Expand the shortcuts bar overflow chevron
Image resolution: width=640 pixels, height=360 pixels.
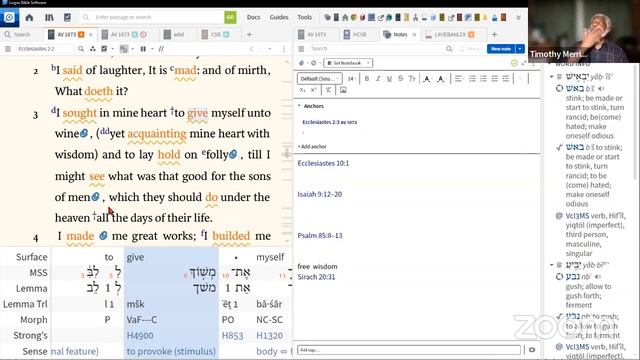[518, 18]
